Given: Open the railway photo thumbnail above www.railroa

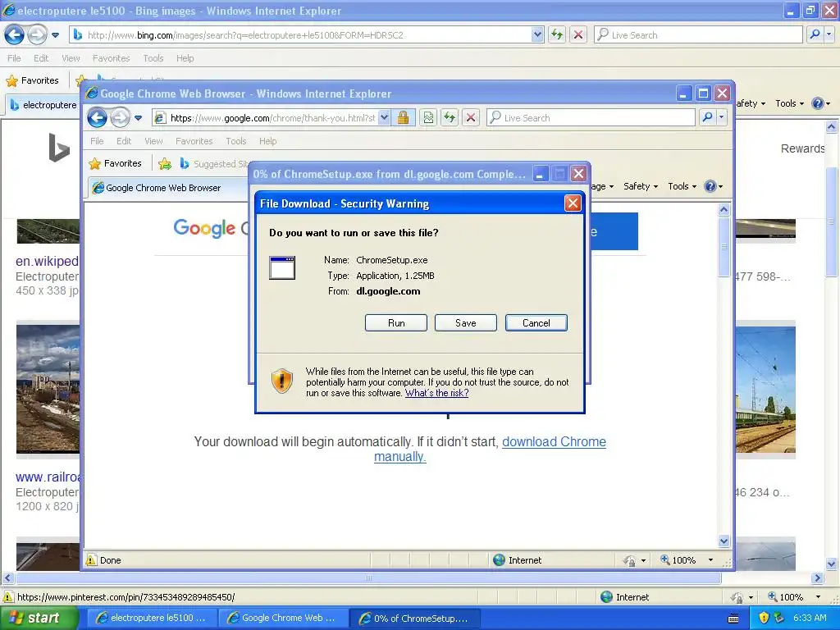Looking at the screenshot, I should [48, 389].
